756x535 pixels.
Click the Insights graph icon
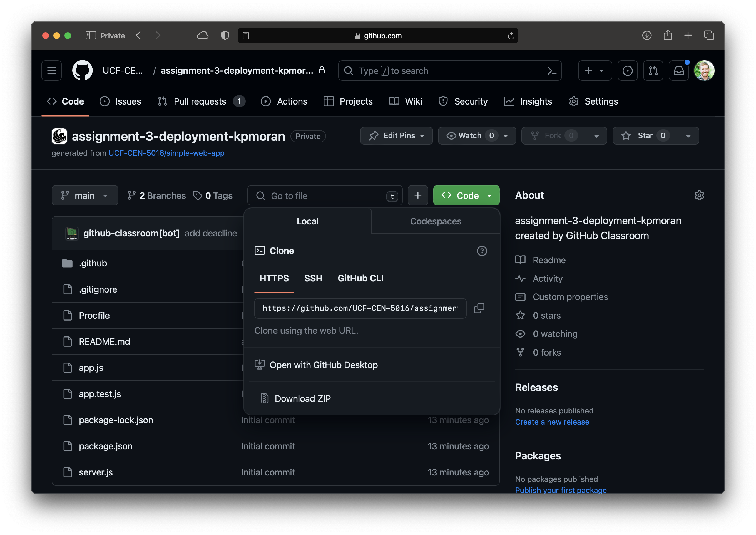[x=508, y=101]
